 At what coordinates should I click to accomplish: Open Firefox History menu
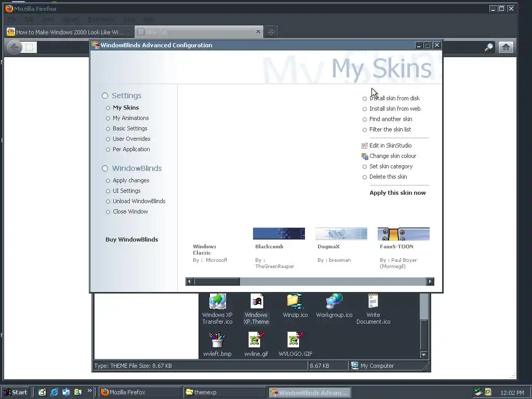pyautogui.click(x=70, y=19)
